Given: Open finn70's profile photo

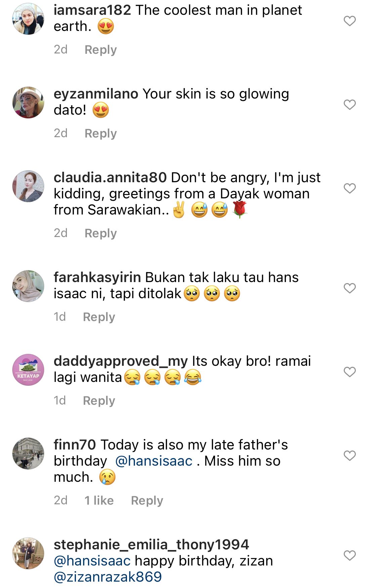Looking at the screenshot, I should click(28, 454).
